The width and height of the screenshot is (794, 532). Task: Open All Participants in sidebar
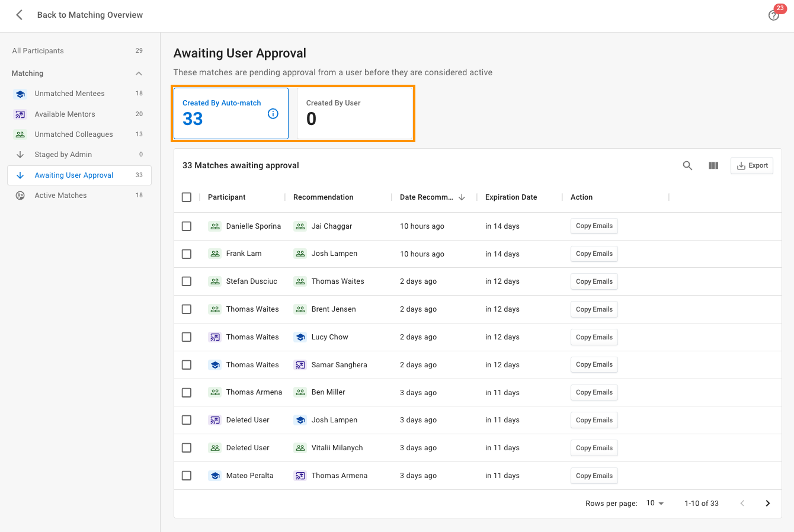pos(79,51)
